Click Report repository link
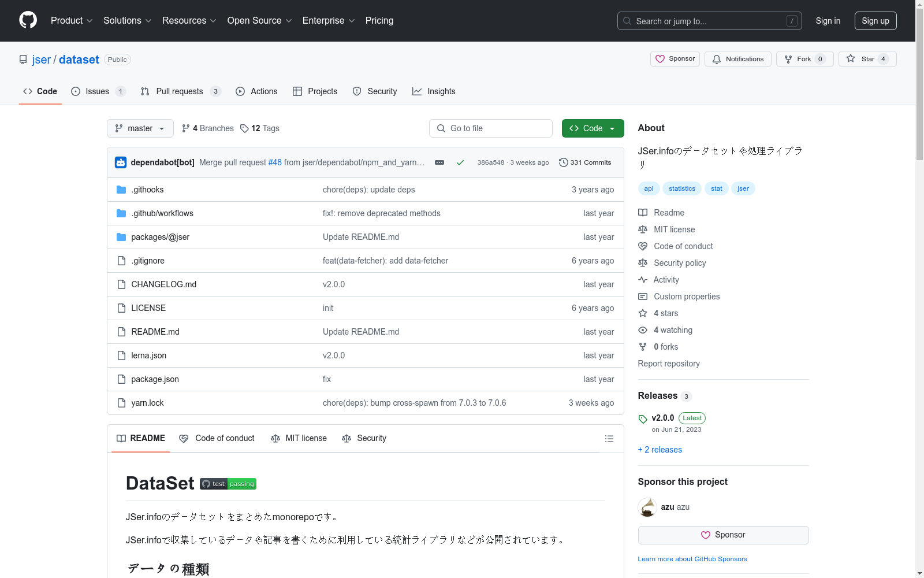Image resolution: width=924 pixels, height=578 pixels. [669, 364]
